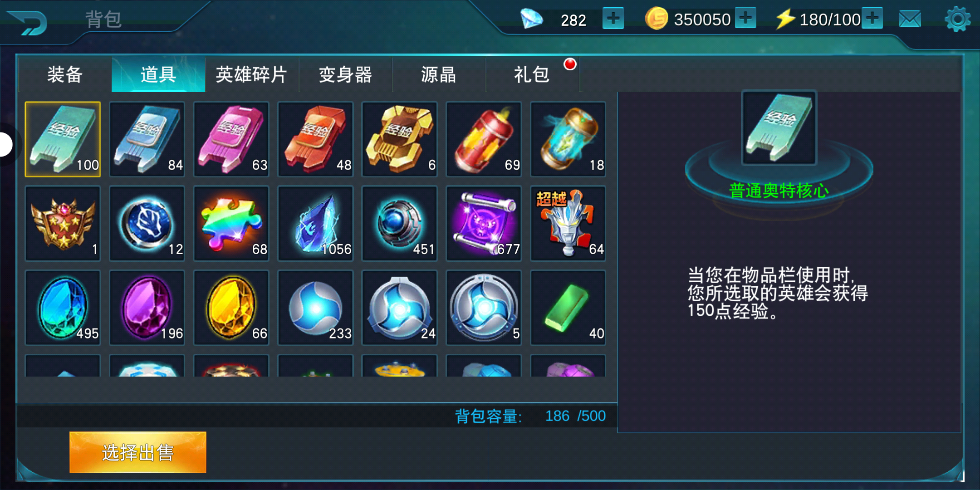980x490 pixels.
Task: Add gold coins with the plus button
Action: click(x=745, y=18)
